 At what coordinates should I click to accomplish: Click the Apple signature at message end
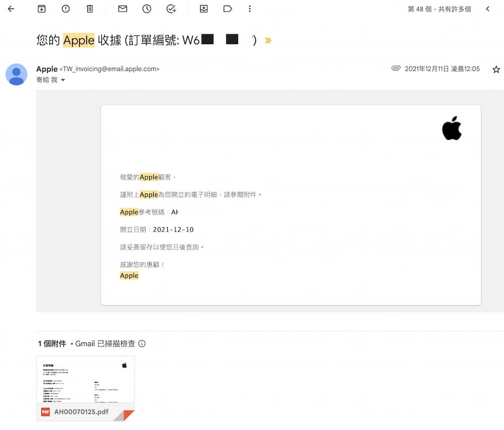coord(129,276)
